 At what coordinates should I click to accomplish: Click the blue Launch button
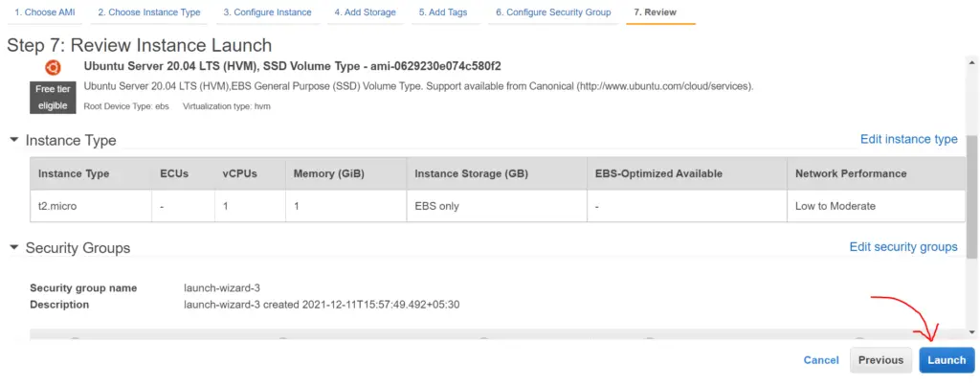click(947, 360)
